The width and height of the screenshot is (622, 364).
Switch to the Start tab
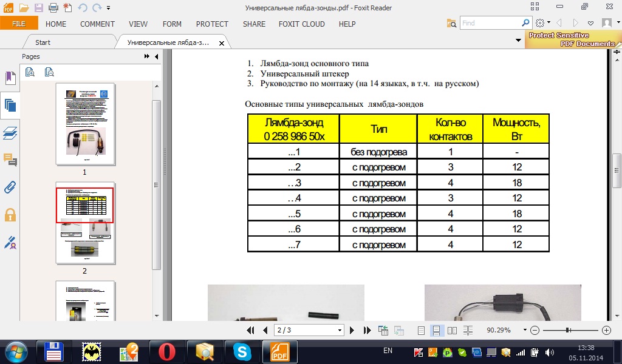click(x=43, y=42)
